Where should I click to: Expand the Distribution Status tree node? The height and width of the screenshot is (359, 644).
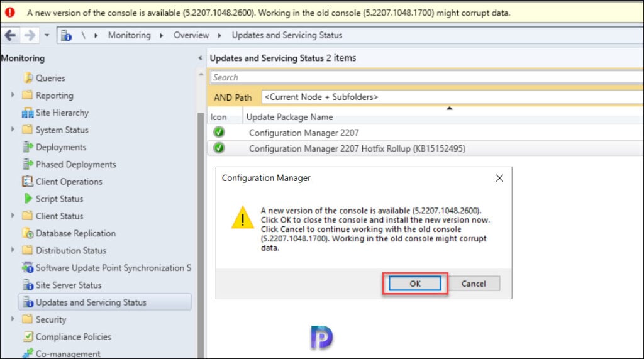tap(13, 250)
